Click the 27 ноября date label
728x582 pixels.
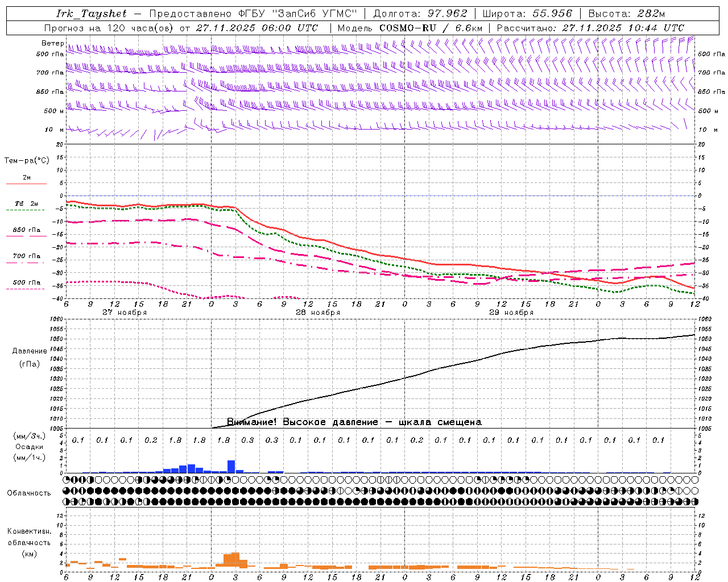click(x=125, y=313)
